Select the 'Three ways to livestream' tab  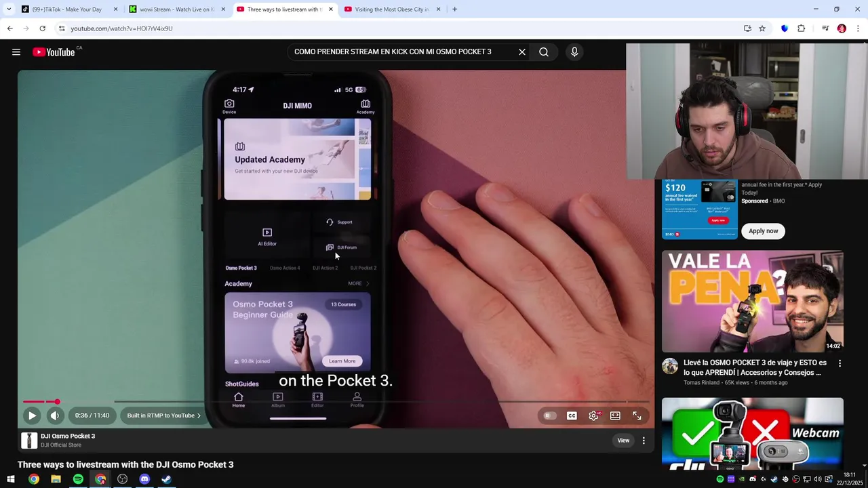(x=283, y=9)
